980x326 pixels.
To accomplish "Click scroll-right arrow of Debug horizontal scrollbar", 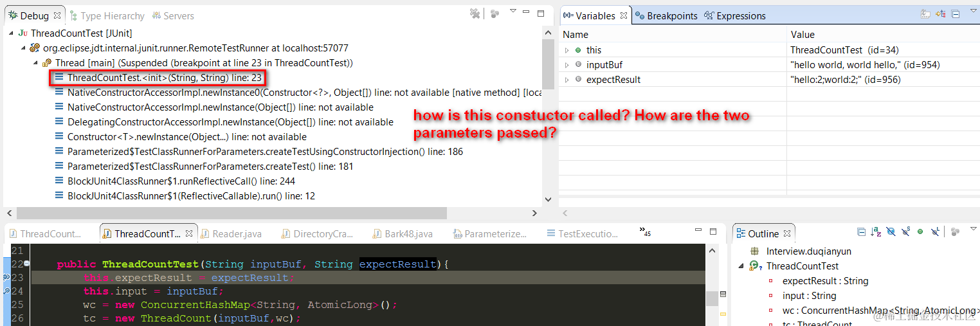I will tap(534, 213).
